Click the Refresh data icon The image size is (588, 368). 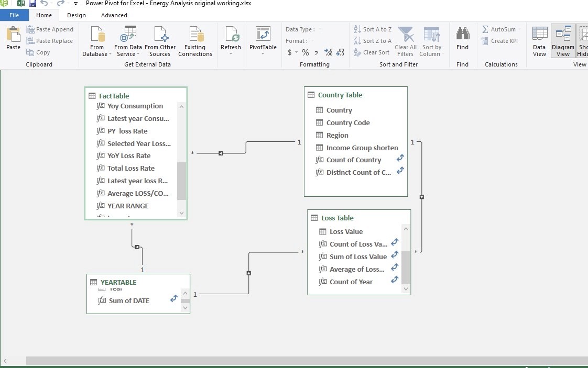(231, 36)
